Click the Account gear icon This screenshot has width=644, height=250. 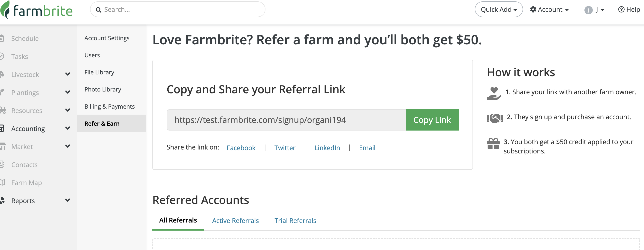(x=533, y=9)
